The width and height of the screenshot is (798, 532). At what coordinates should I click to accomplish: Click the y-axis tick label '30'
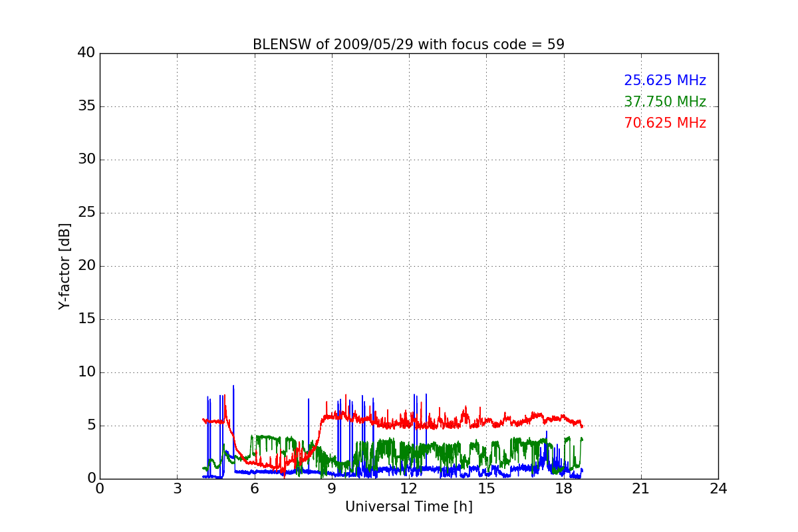pos(86,160)
